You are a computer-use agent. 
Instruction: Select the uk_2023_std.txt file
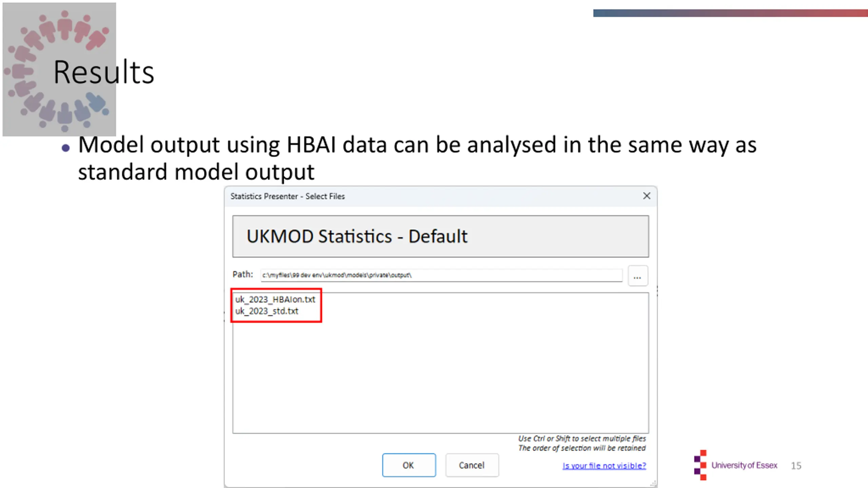coord(267,311)
